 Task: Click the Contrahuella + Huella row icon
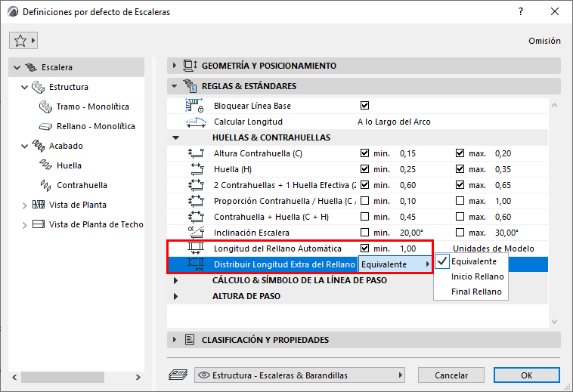[x=197, y=217]
